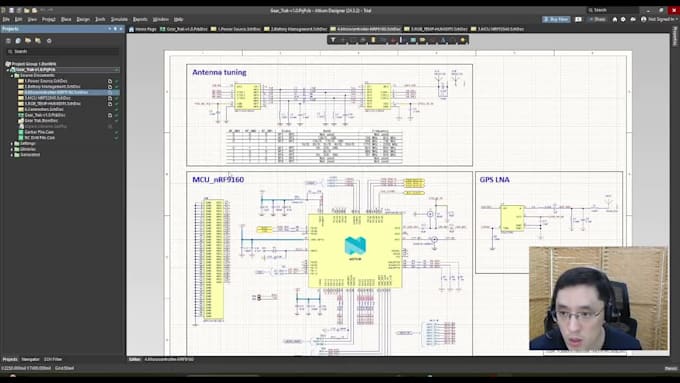Switch to the Home Page tab
This screenshot has width=680, height=383.
click(x=143, y=29)
